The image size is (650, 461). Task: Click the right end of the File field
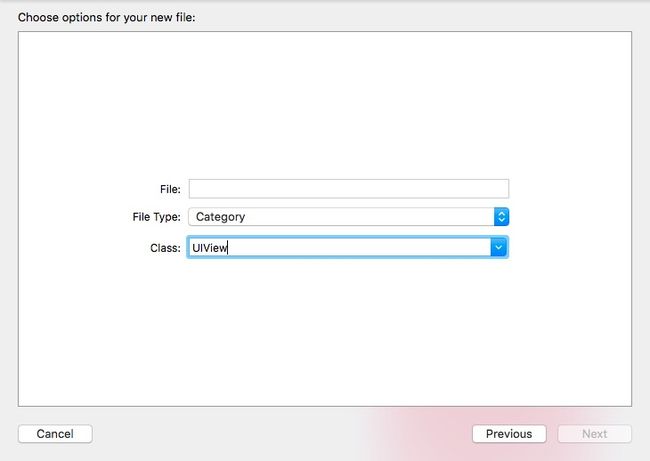pyautogui.click(x=497, y=189)
